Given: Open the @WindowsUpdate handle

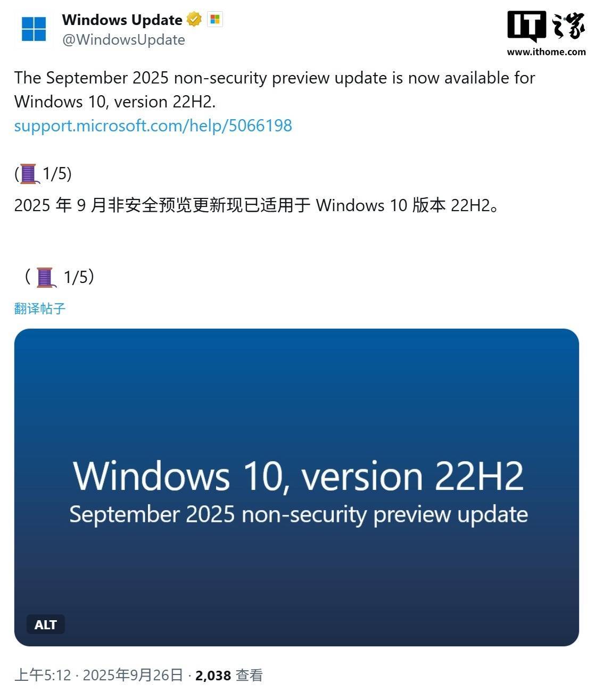Looking at the screenshot, I should (x=123, y=40).
